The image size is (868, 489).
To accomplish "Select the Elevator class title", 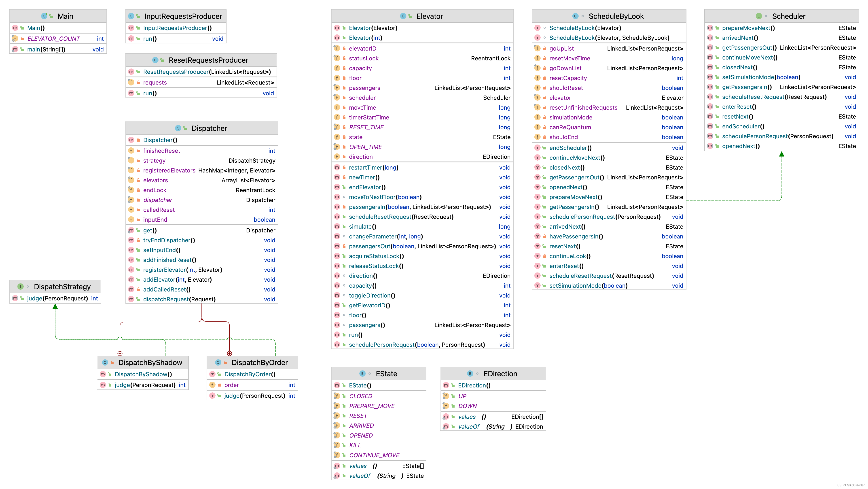I will point(430,16).
